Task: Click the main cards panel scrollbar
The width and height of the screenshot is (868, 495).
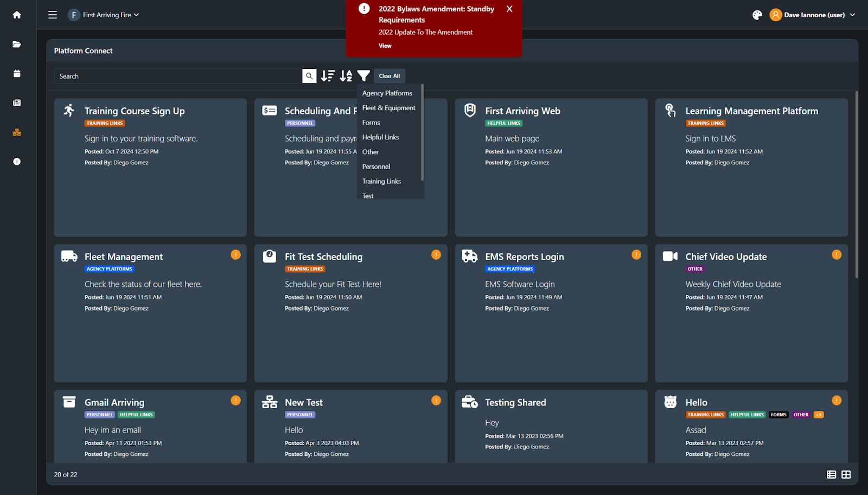Action: pos(857,184)
